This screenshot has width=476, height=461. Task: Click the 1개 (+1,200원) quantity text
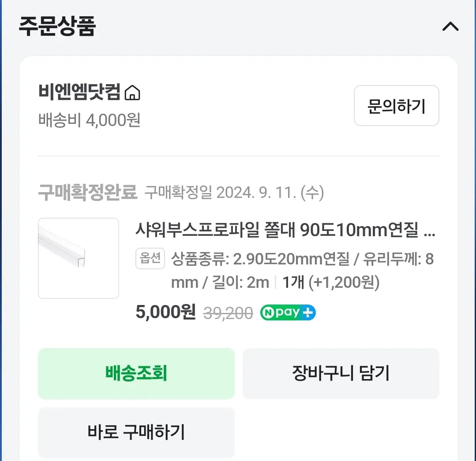(x=331, y=283)
